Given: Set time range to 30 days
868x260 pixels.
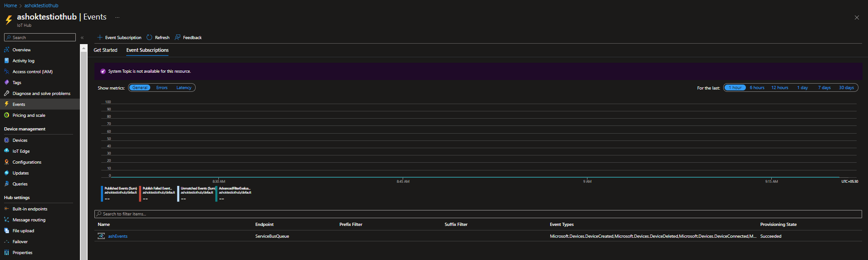Looking at the screenshot, I should (846, 88).
